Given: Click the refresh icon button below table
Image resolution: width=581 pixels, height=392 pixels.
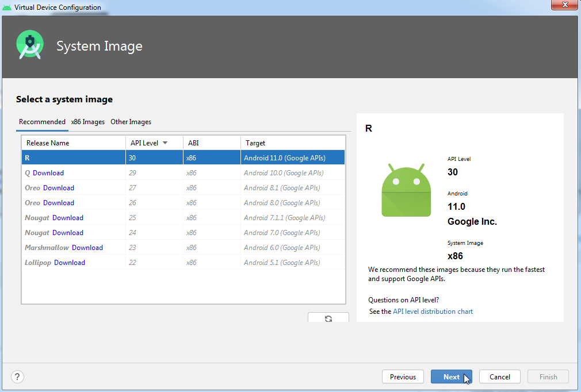Looking at the screenshot, I should [x=328, y=318].
